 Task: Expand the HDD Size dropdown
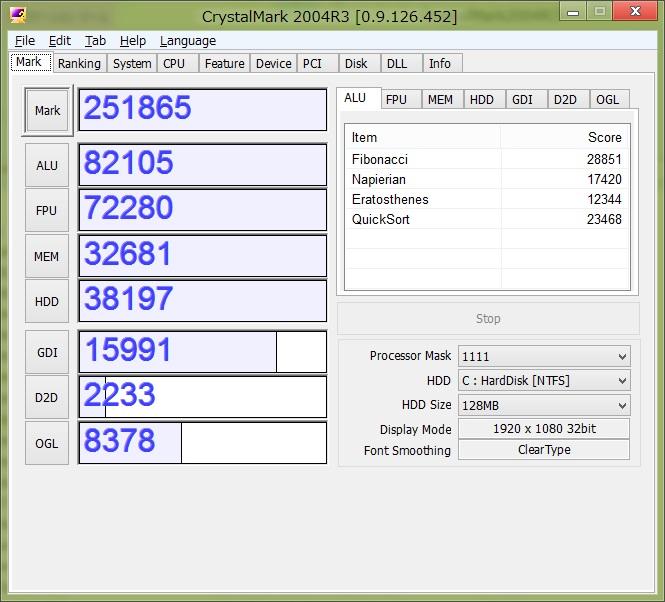click(544, 405)
